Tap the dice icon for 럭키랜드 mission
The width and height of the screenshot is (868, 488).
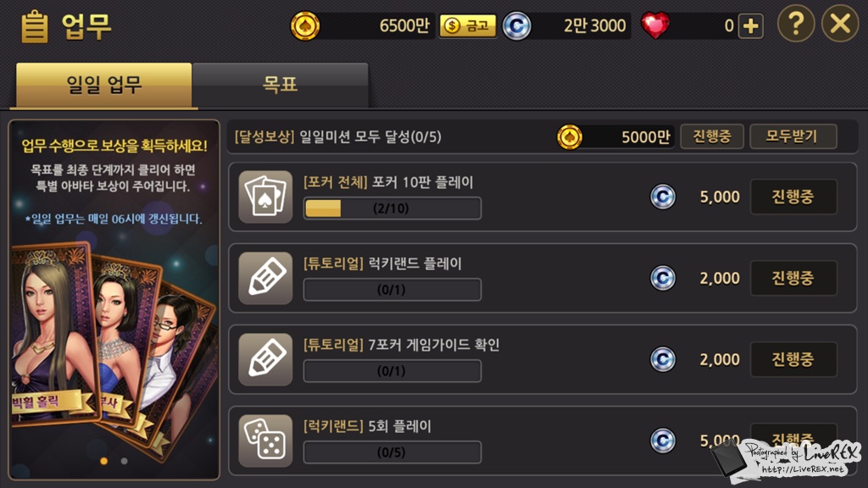point(265,441)
